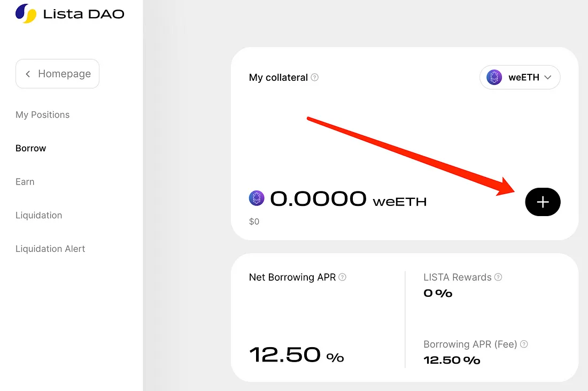Click the $0 collateral value text
588x391 pixels.
(254, 221)
